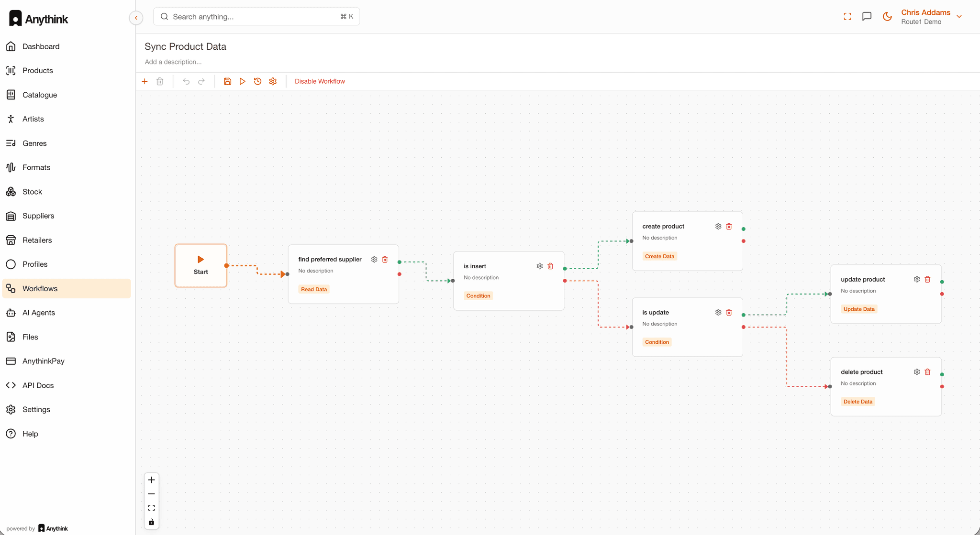Viewport: 980px width, 535px height.
Task: Go to AnythinkPay
Action: (66, 361)
